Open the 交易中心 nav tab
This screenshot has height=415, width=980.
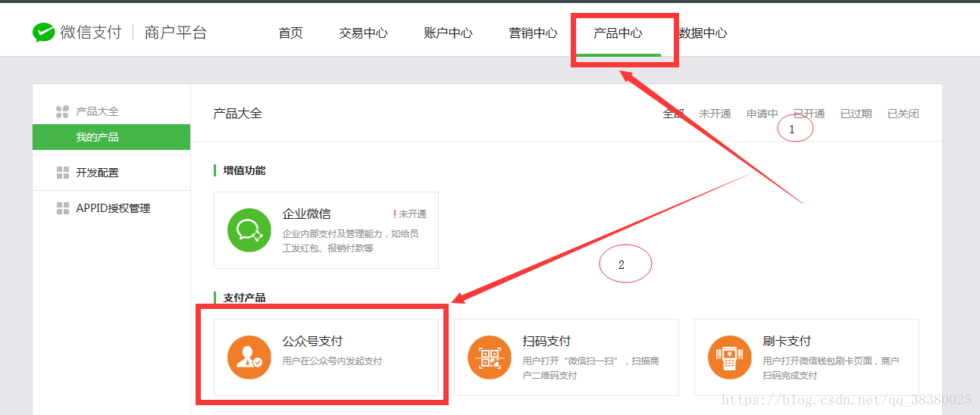pos(363,33)
